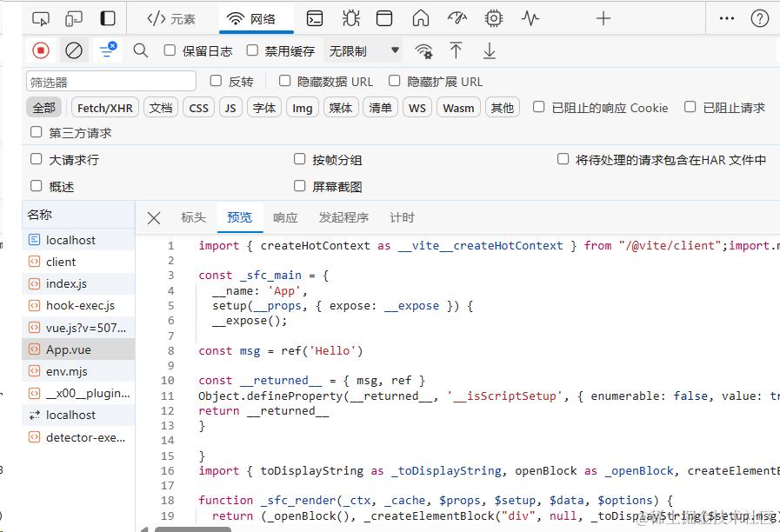Enable 概述 checkbox
Viewport: 780px width, 532px height.
36,186
